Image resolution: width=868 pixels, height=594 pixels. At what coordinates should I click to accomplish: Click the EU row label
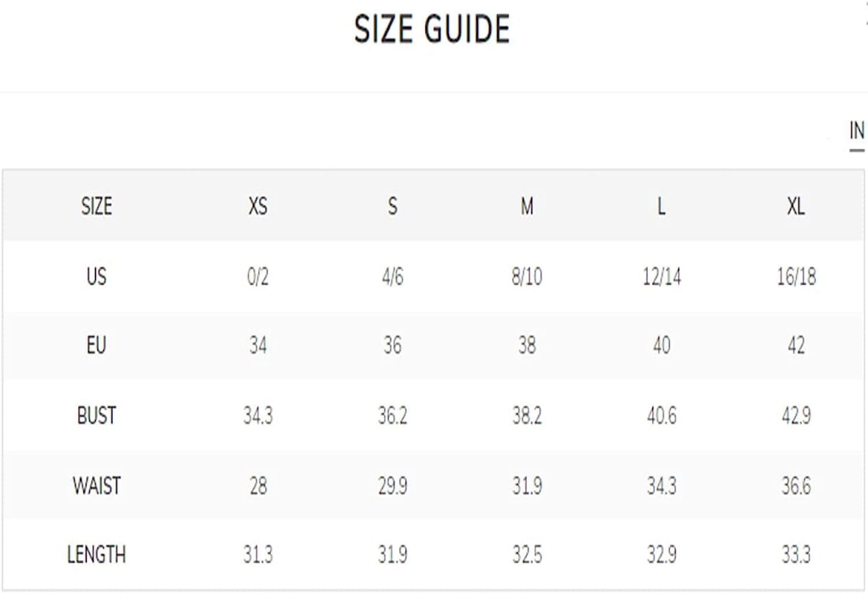click(x=97, y=345)
